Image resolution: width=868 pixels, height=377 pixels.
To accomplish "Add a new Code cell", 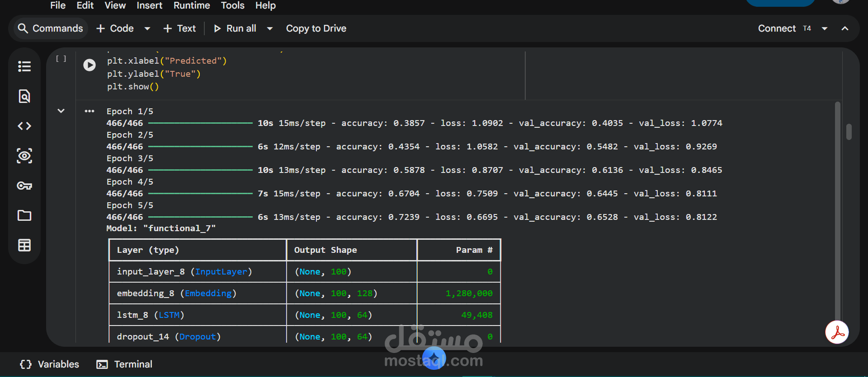I will (x=115, y=28).
